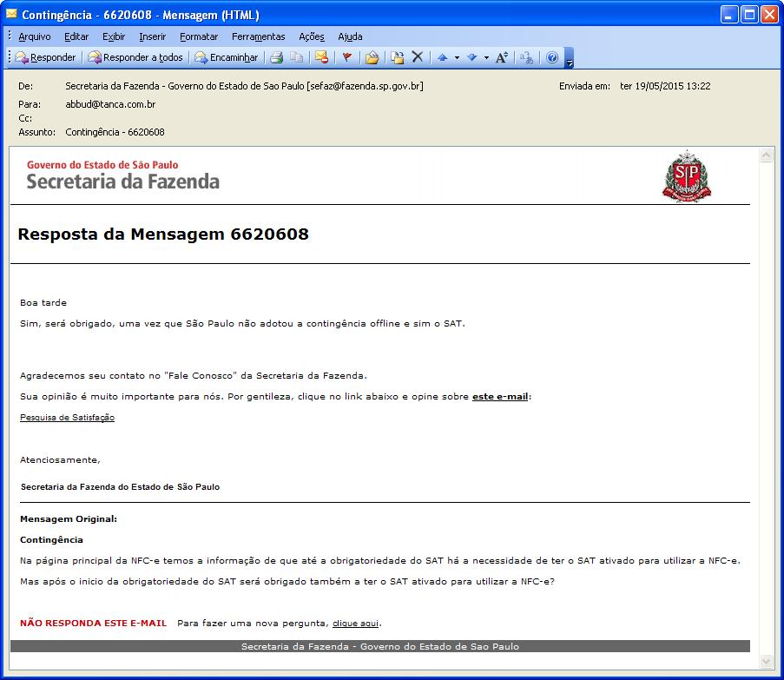Click the recipient abbud@tanca.com.br

pyautogui.click(x=110, y=104)
